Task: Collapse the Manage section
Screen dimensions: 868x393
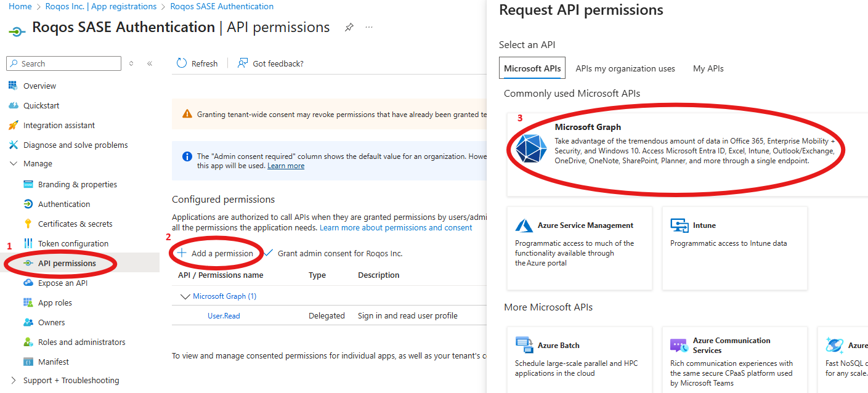Action: click(x=14, y=164)
